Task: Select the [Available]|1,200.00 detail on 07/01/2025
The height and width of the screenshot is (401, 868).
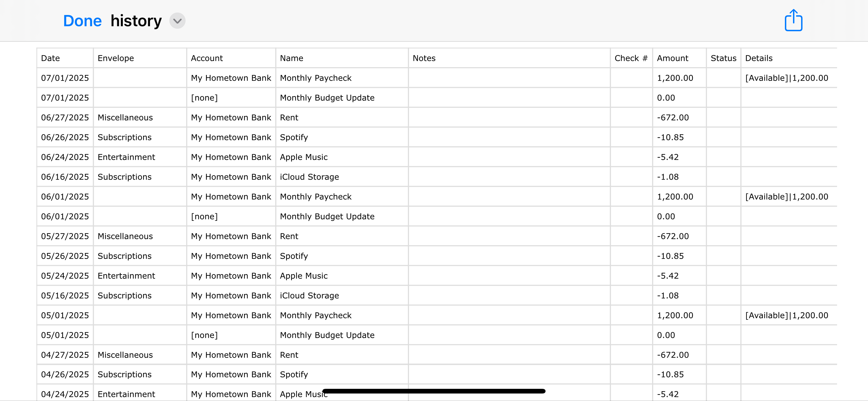Action: click(786, 78)
